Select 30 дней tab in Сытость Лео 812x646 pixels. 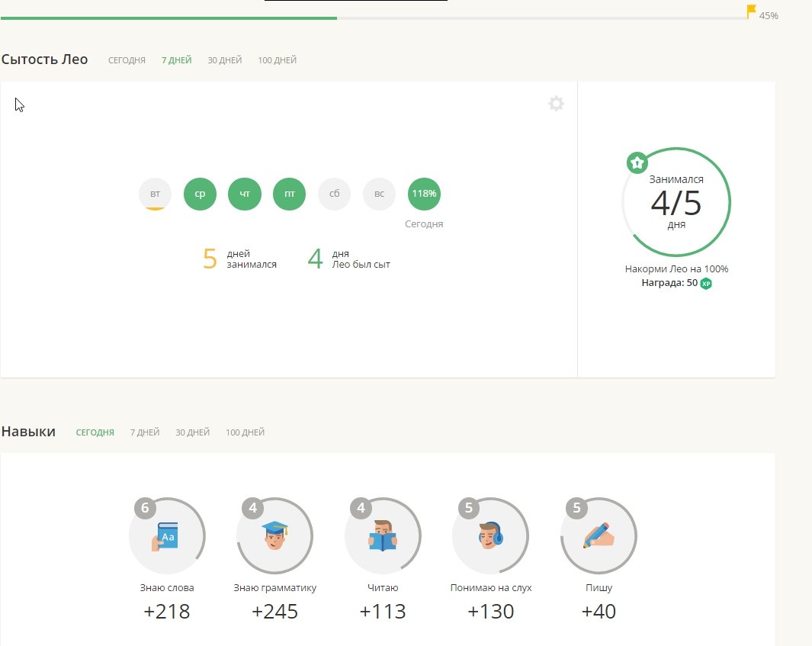(x=224, y=60)
